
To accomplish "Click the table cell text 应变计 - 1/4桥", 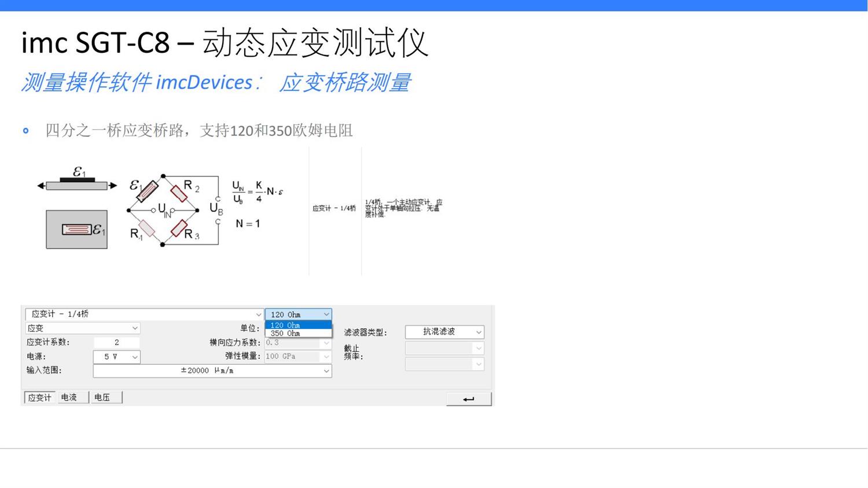I will [334, 208].
